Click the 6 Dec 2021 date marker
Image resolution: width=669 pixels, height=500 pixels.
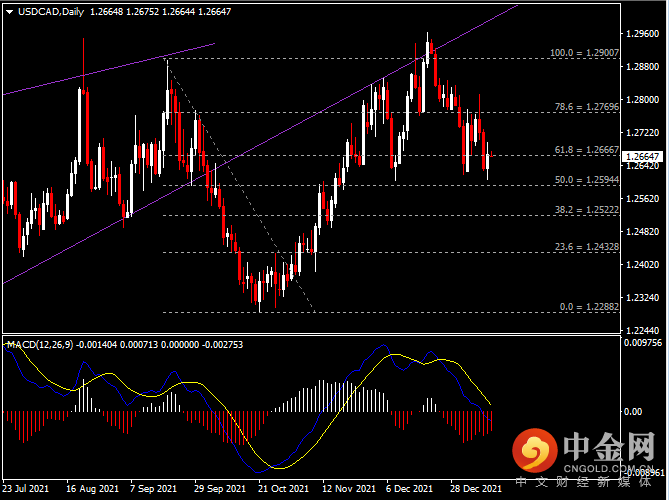click(x=409, y=488)
